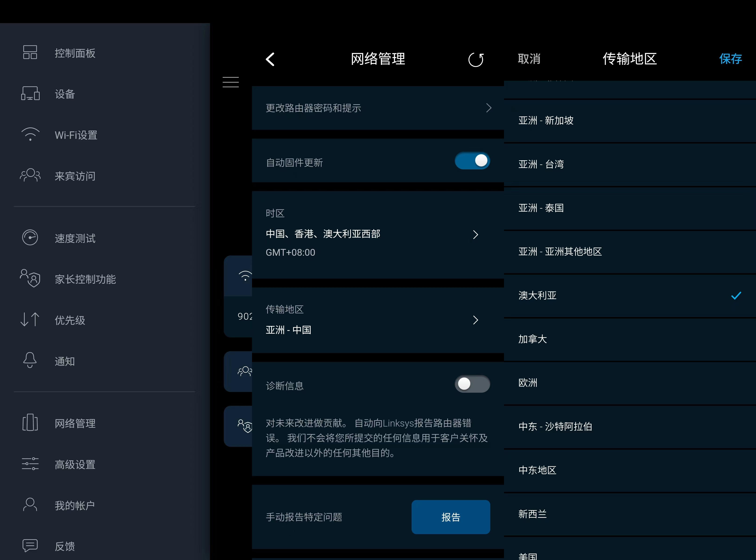Click the 速度测试 gauge icon

(x=30, y=238)
